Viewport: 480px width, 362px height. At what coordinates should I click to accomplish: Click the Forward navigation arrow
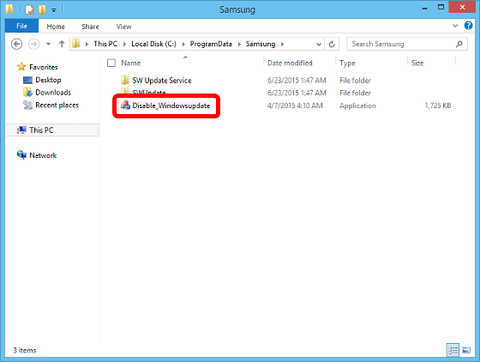tap(34, 44)
